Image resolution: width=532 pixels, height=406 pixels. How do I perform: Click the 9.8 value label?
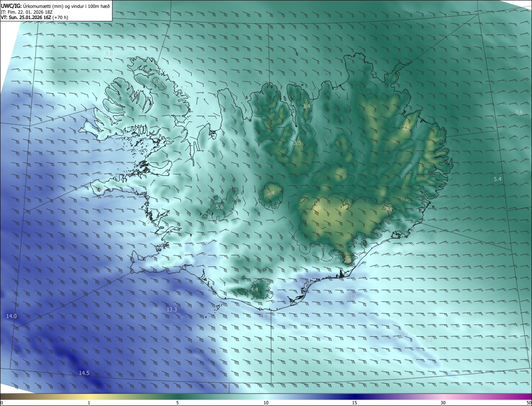pyautogui.click(x=109, y=54)
